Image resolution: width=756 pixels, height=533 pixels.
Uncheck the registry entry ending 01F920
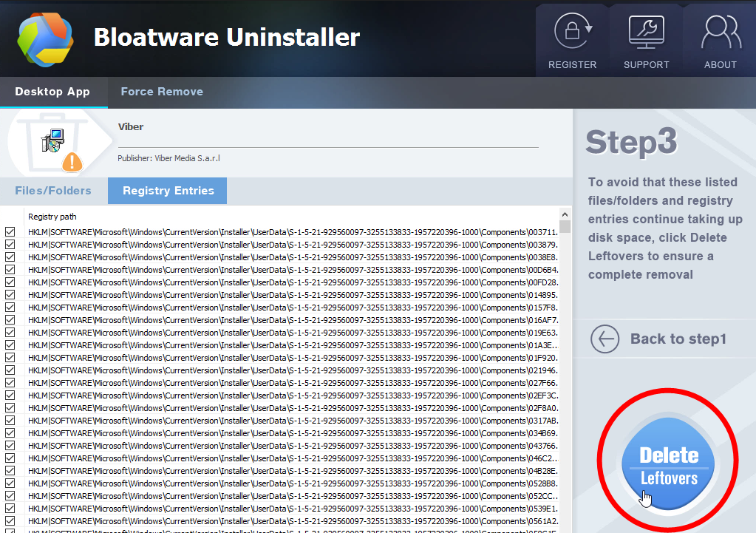[x=10, y=357]
